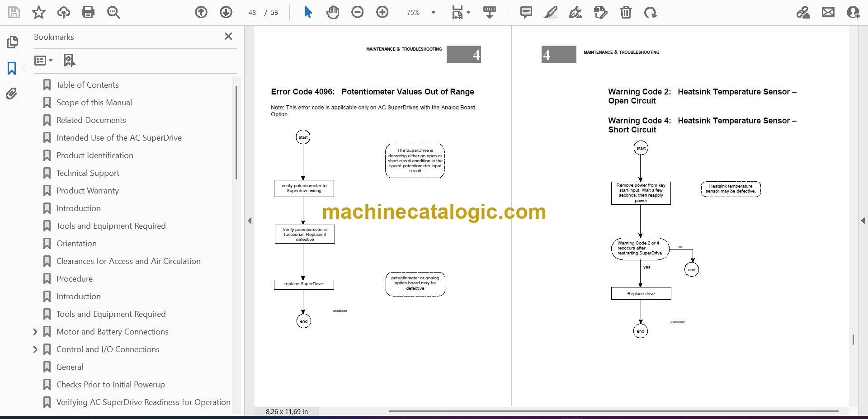Zoom in with the plus button
The image size is (868, 419).
click(382, 12)
